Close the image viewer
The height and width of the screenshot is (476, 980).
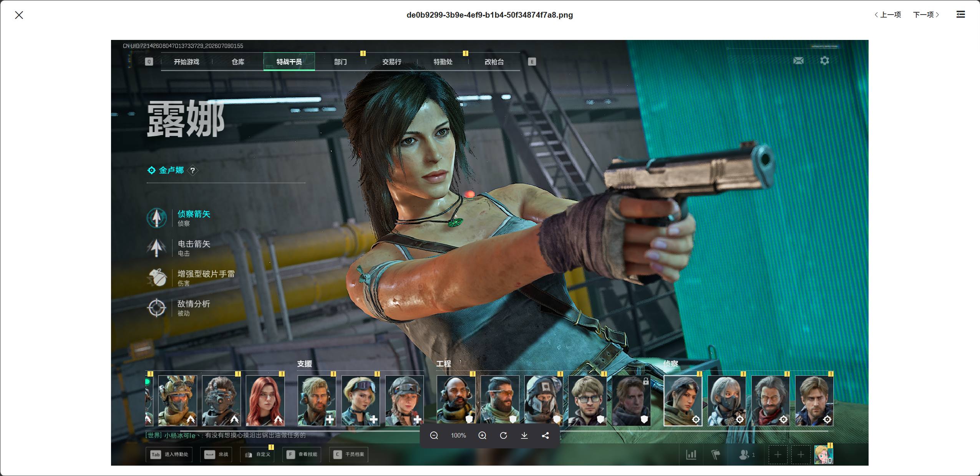point(19,15)
